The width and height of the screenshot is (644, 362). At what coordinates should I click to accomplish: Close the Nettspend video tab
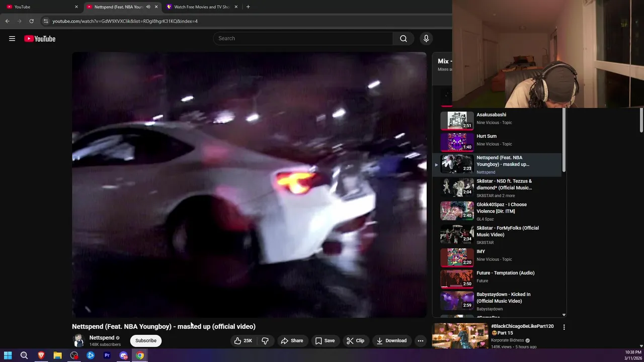(x=156, y=7)
